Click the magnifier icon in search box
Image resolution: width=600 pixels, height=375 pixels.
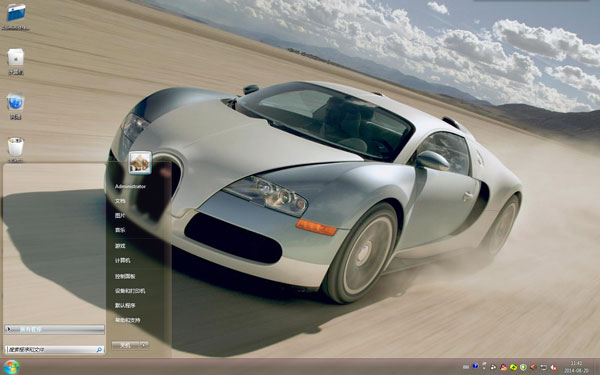click(x=99, y=349)
